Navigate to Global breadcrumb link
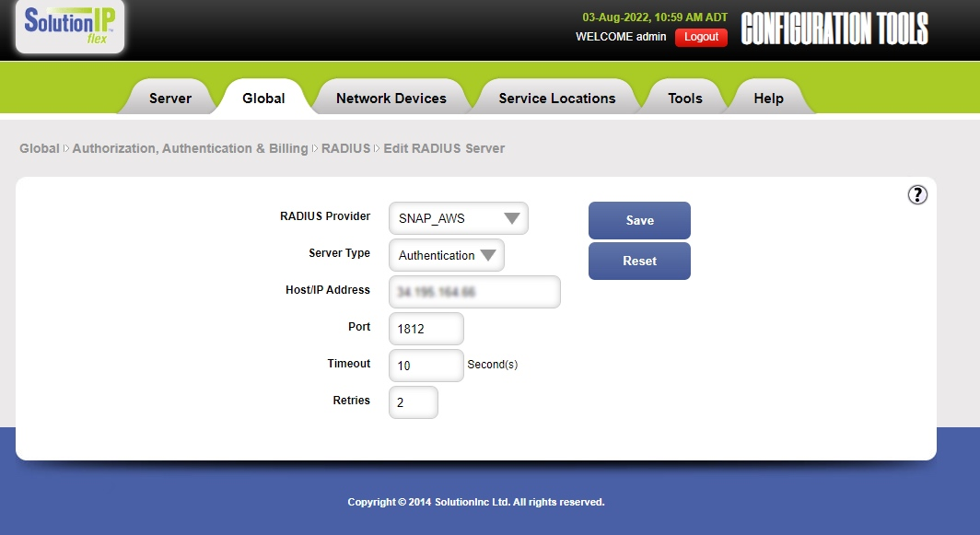This screenshot has height=535, width=980. [39, 148]
